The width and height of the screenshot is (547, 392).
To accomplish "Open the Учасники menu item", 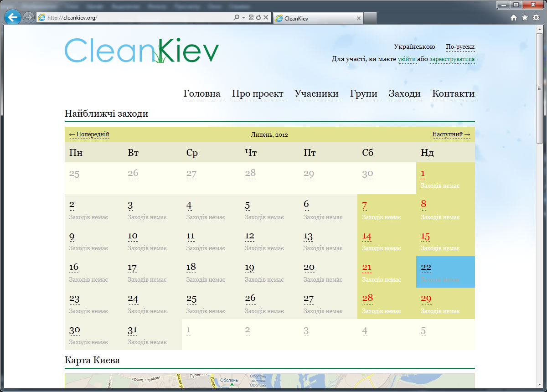I will click(317, 94).
